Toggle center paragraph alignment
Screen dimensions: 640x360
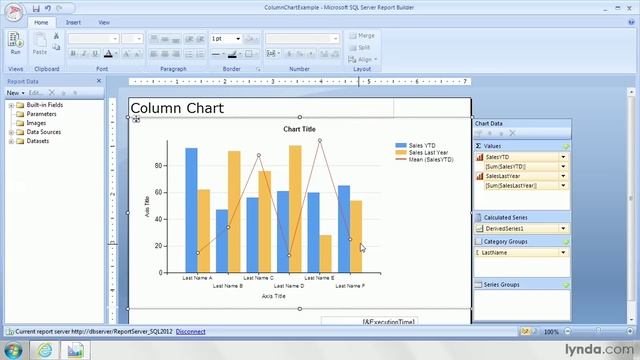[165, 53]
